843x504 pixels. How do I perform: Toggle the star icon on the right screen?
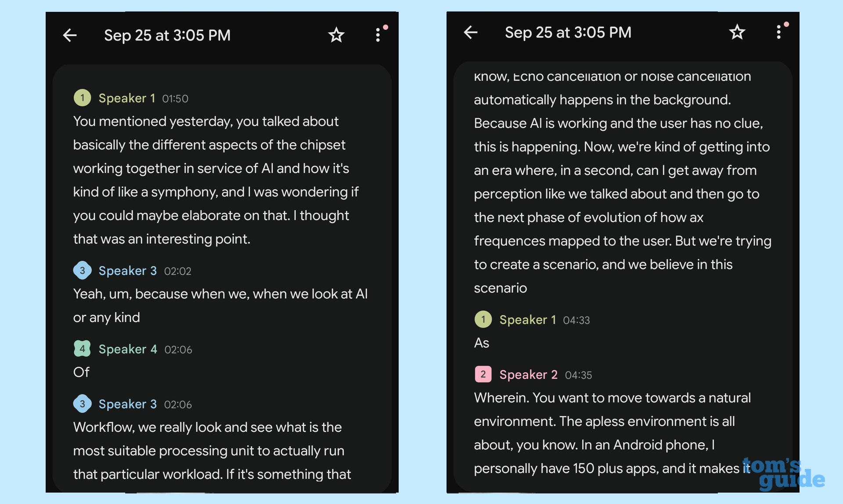pyautogui.click(x=737, y=32)
